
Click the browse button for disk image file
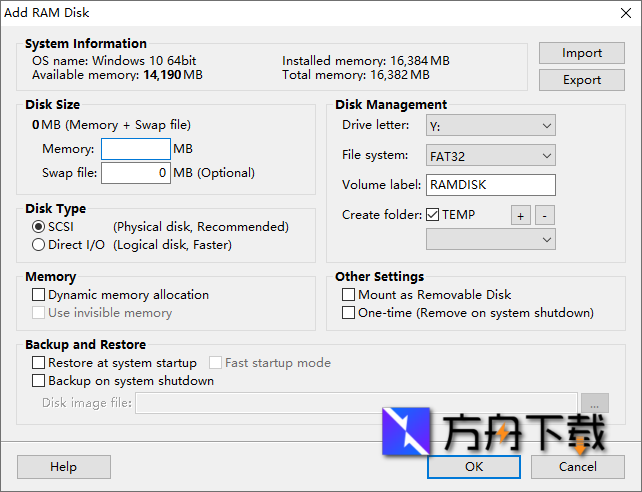point(595,403)
